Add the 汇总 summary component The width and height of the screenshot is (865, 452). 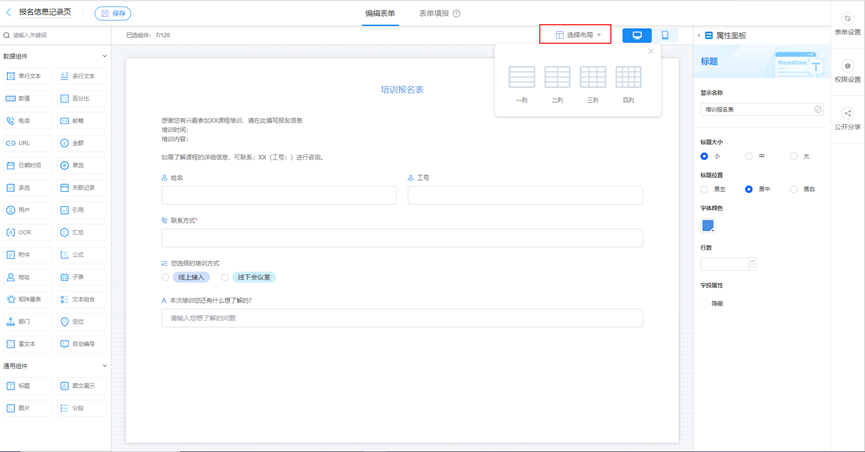point(82,232)
